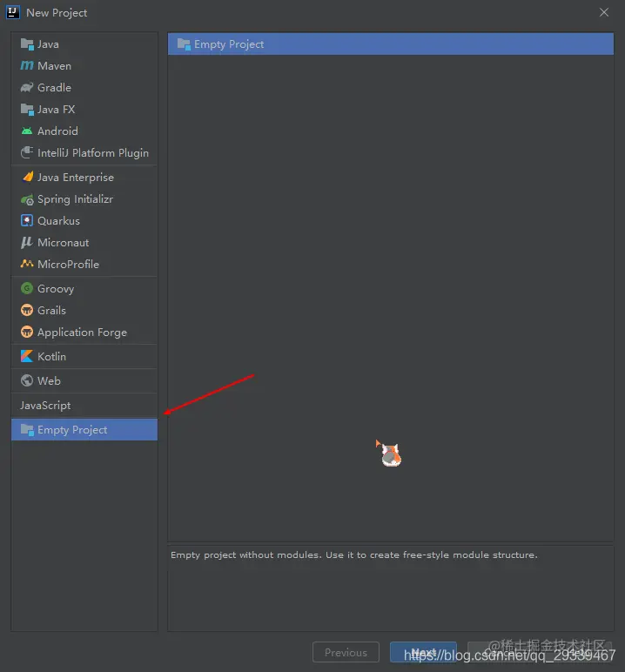This screenshot has width=625, height=672.
Task: Click the highlighted Empty Project row in the left list
Action: [84, 429]
